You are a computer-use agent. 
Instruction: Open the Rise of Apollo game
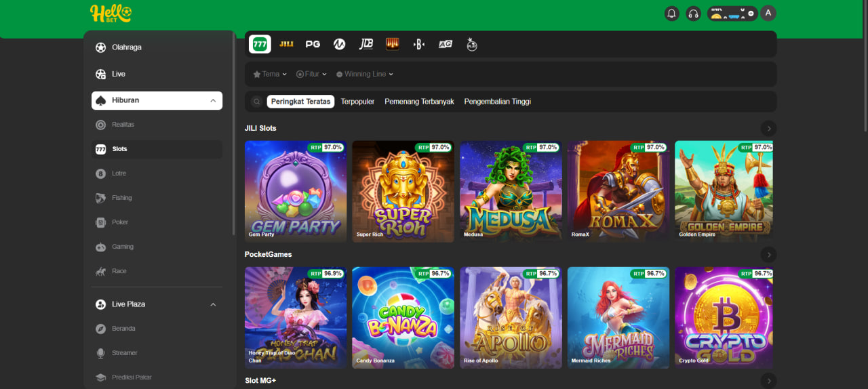[511, 317]
